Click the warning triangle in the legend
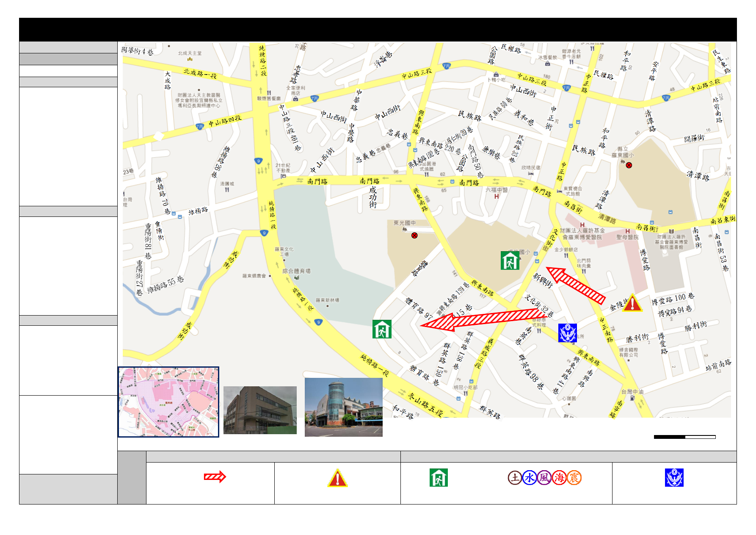The image size is (756, 535). click(x=337, y=478)
